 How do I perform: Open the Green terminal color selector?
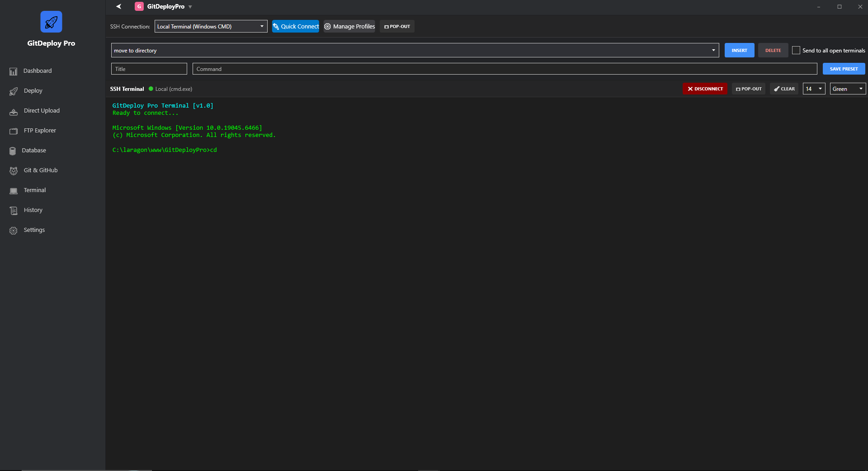pyautogui.click(x=847, y=89)
